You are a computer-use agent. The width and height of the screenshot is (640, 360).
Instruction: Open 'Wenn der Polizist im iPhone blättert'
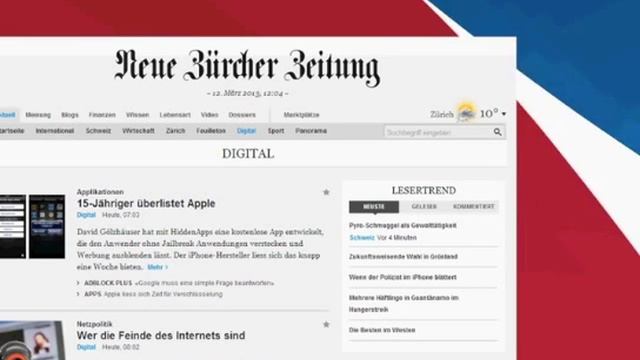point(402,277)
